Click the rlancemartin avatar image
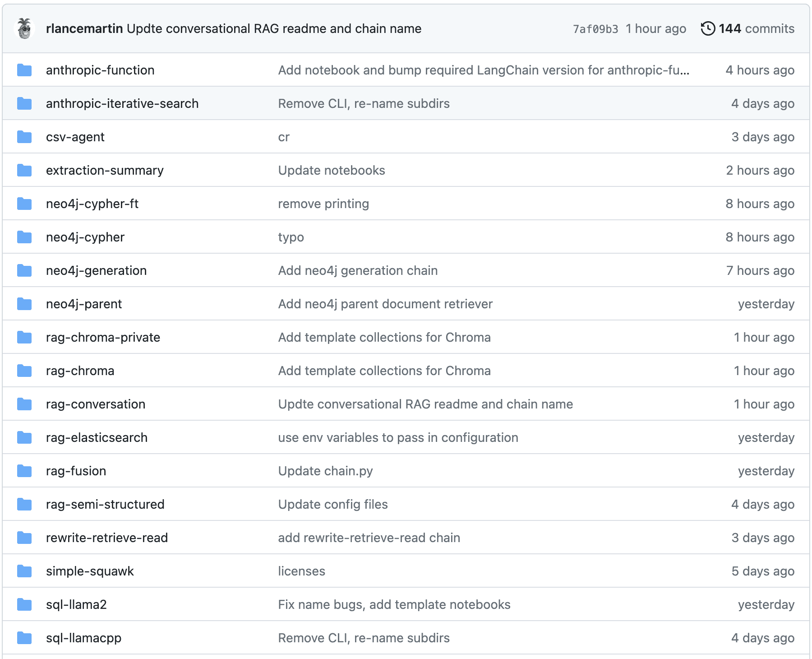This screenshot has width=812, height=659. point(24,28)
